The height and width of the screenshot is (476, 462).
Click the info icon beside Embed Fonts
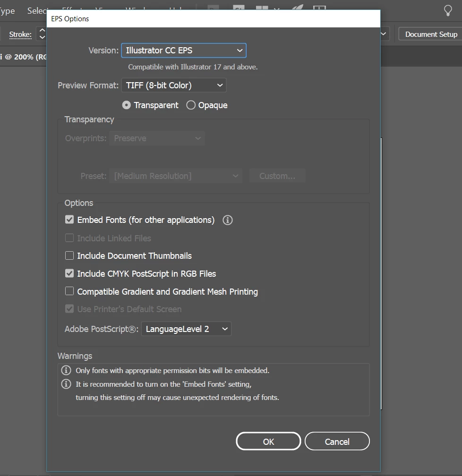pyautogui.click(x=228, y=220)
